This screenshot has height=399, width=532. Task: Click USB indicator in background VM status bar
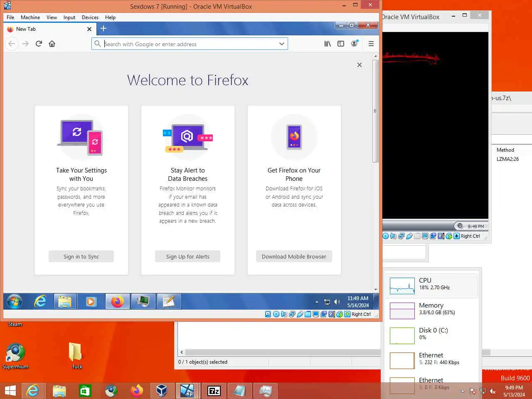(x=409, y=236)
